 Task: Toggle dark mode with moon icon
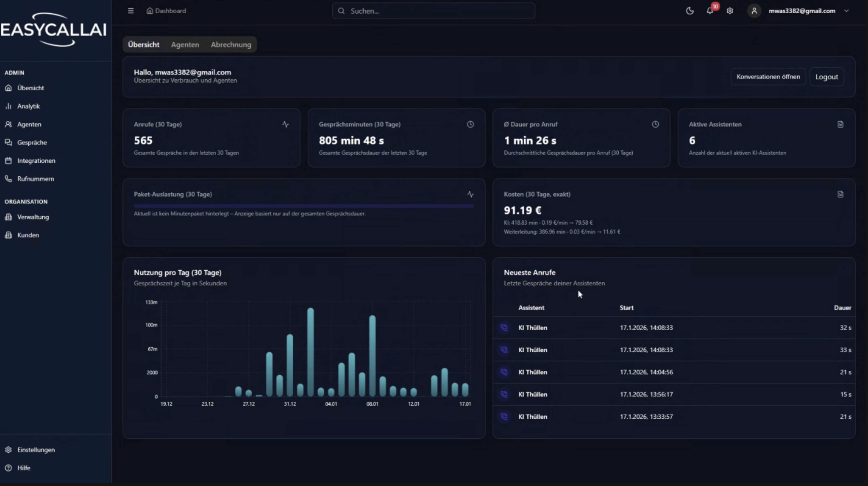[x=689, y=11]
